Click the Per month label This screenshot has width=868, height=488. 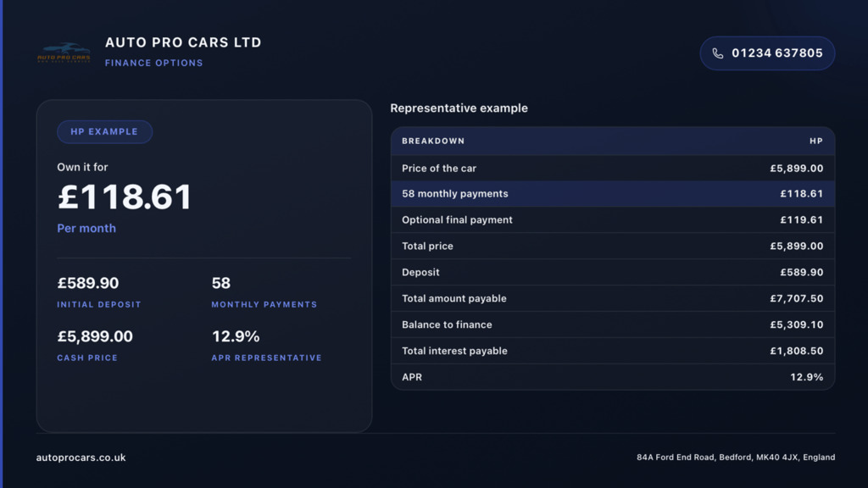pyautogui.click(x=86, y=228)
